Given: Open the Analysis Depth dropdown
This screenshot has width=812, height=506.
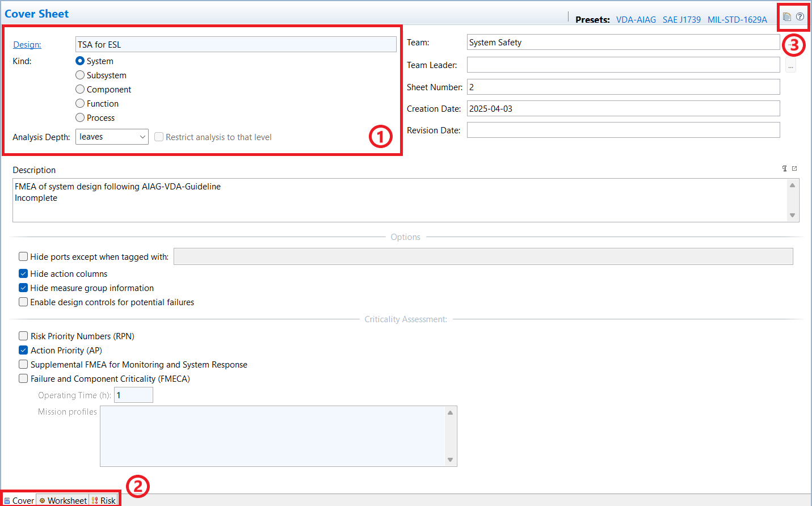Looking at the screenshot, I should click(x=112, y=137).
